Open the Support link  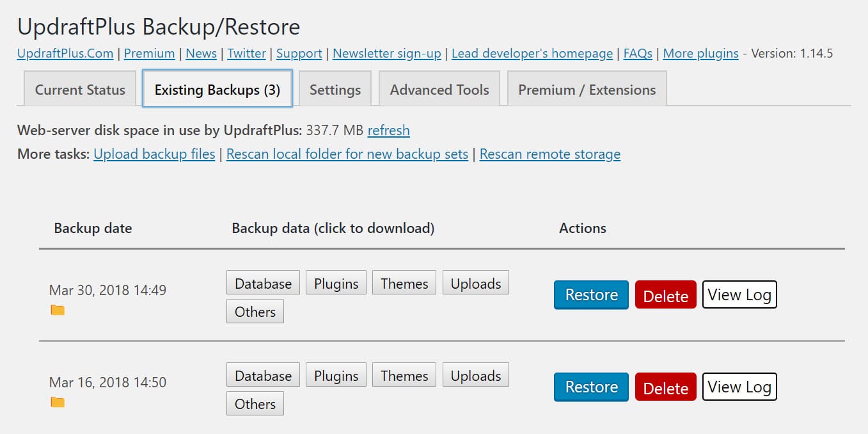299,54
